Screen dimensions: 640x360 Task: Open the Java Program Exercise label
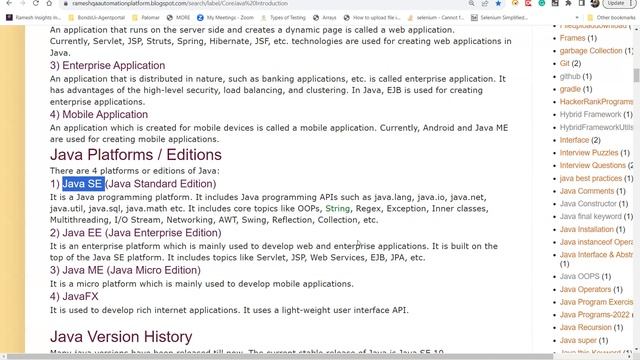[x=596, y=302]
